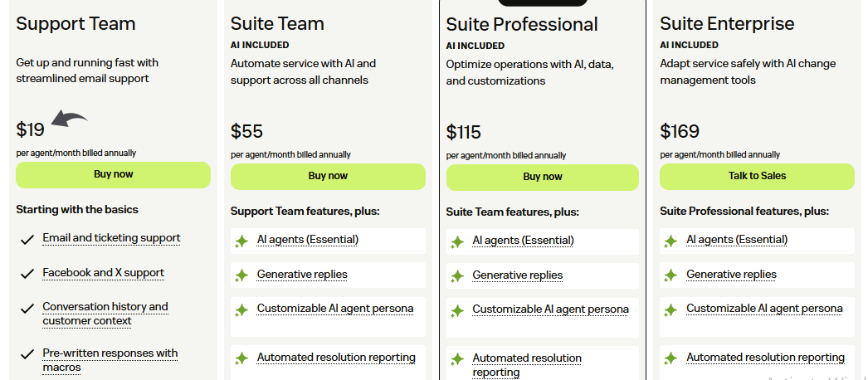The width and height of the screenshot is (868, 380).
Task: Open Suite Enterprise Customizable AI agent persona link
Action: tap(764, 309)
